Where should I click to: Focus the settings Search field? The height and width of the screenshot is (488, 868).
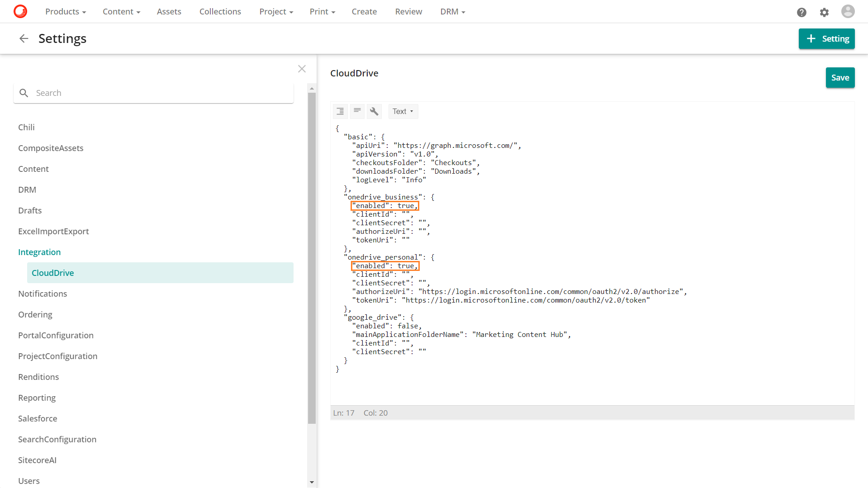pyautogui.click(x=153, y=93)
